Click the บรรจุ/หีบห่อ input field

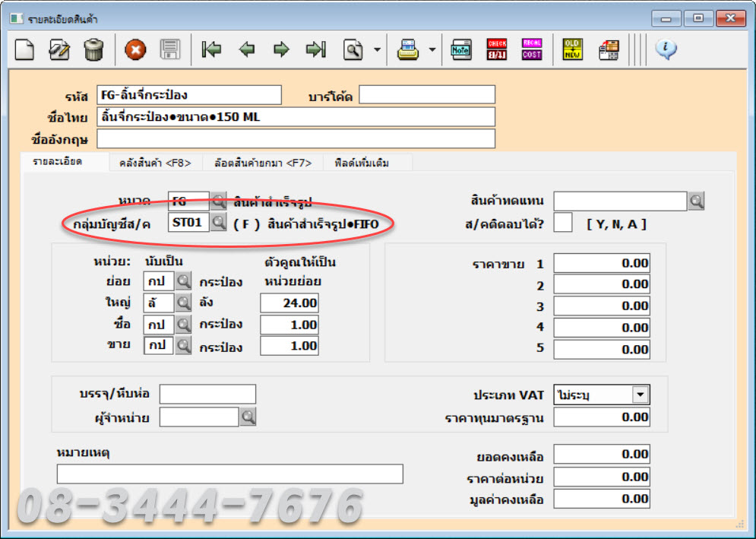point(207,395)
